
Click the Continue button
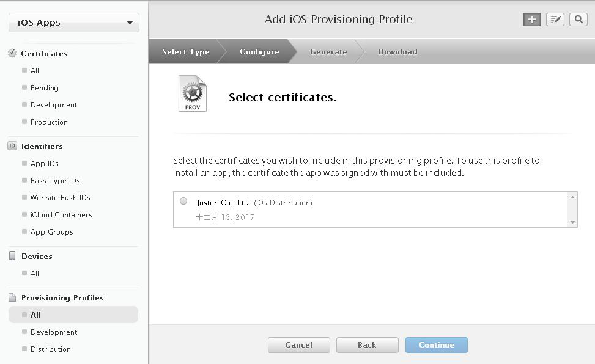point(437,345)
